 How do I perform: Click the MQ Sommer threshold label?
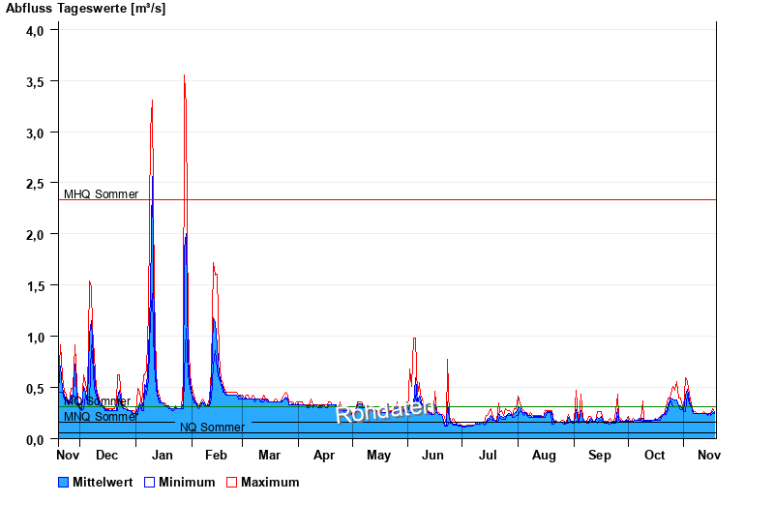tap(97, 401)
